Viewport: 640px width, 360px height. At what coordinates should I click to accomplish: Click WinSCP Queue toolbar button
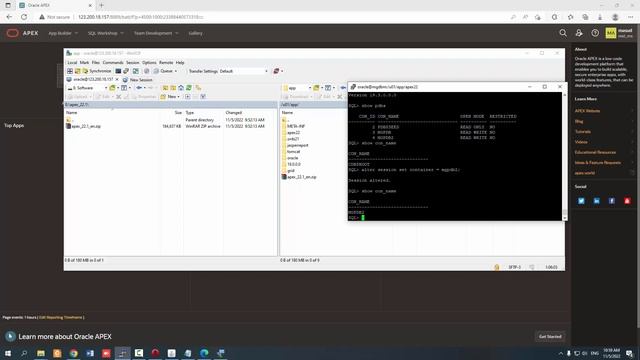pyautogui.click(x=164, y=71)
